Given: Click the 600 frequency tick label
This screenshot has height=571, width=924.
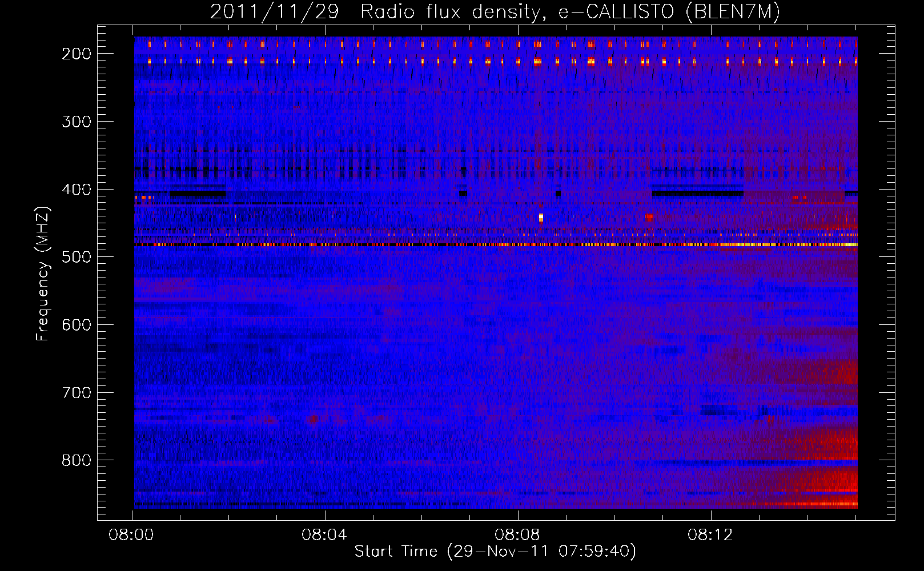Looking at the screenshot, I should (x=77, y=325).
